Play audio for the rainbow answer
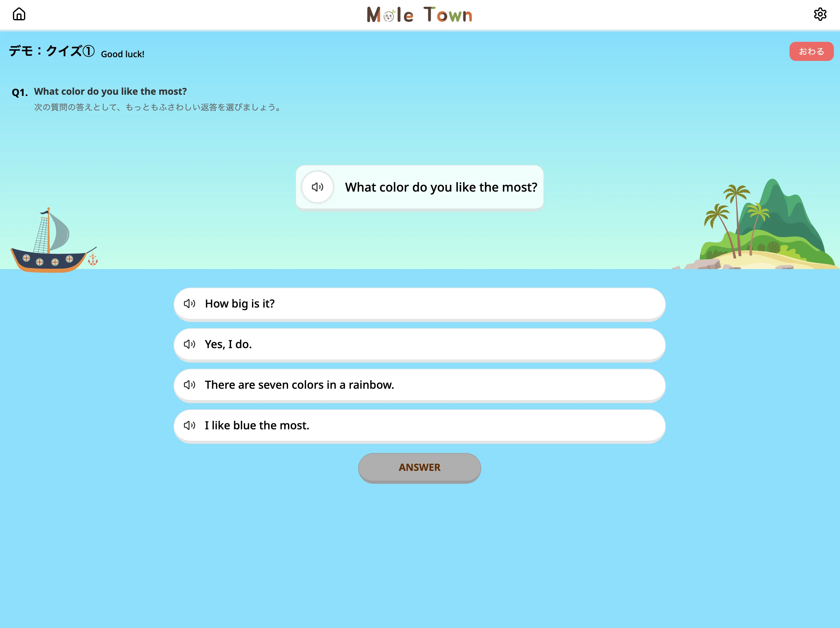This screenshot has width=840, height=628. (190, 385)
